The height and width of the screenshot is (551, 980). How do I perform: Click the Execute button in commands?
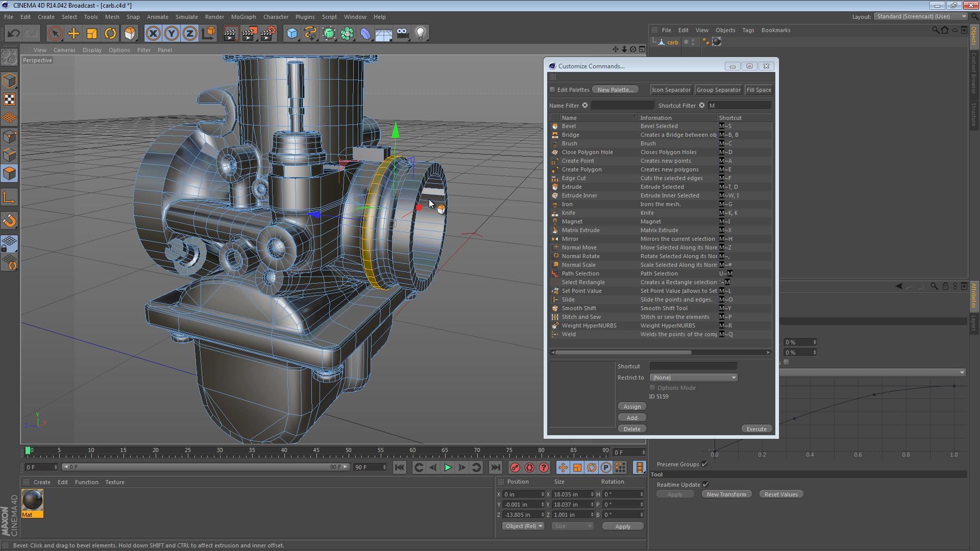pyautogui.click(x=755, y=429)
